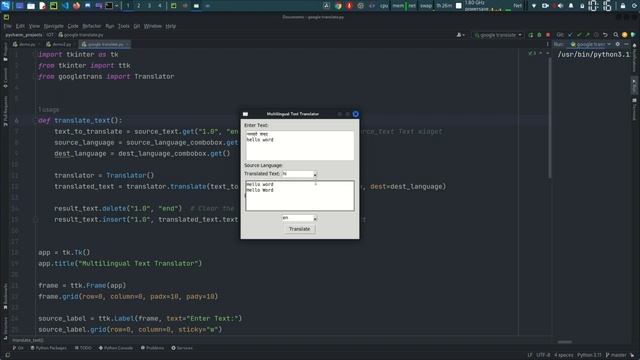Click the Python interpreter status entry
640x360 pixels.
(x=589, y=355)
